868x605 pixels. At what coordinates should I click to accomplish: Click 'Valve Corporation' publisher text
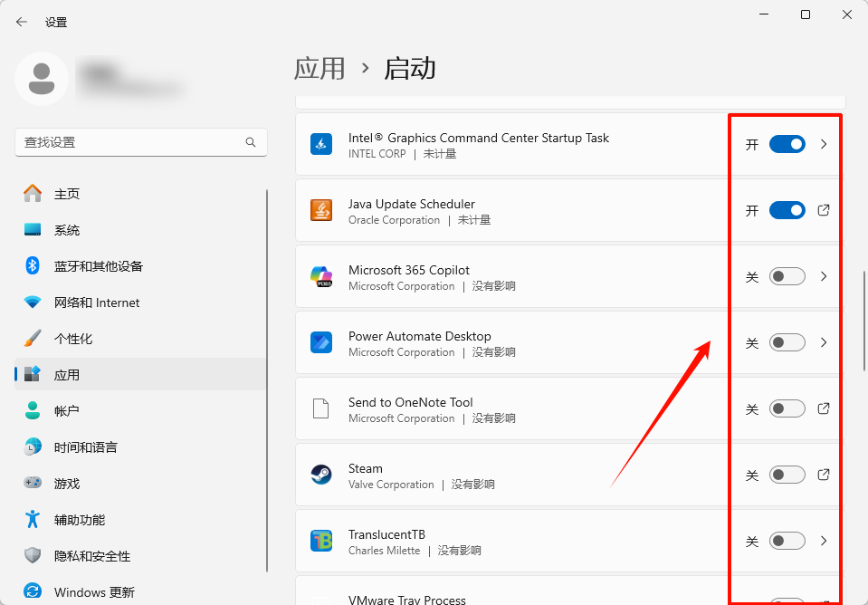point(391,485)
